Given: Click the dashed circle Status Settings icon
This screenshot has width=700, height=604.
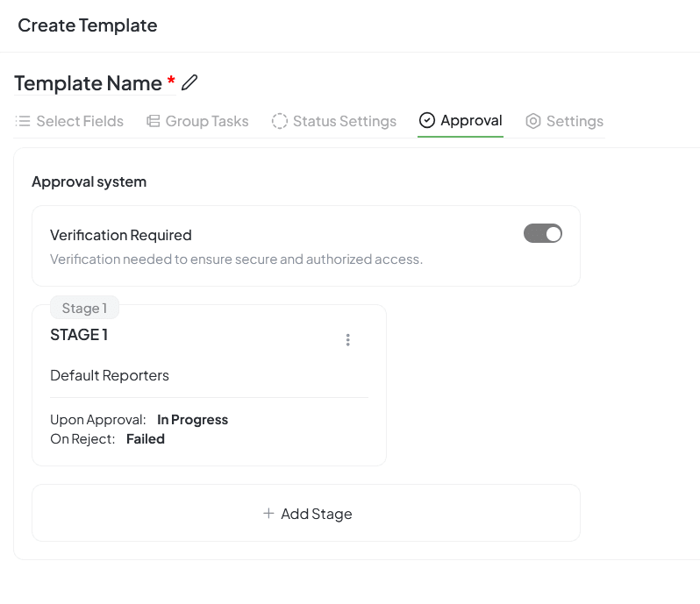Looking at the screenshot, I should click(x=280, y=121).
